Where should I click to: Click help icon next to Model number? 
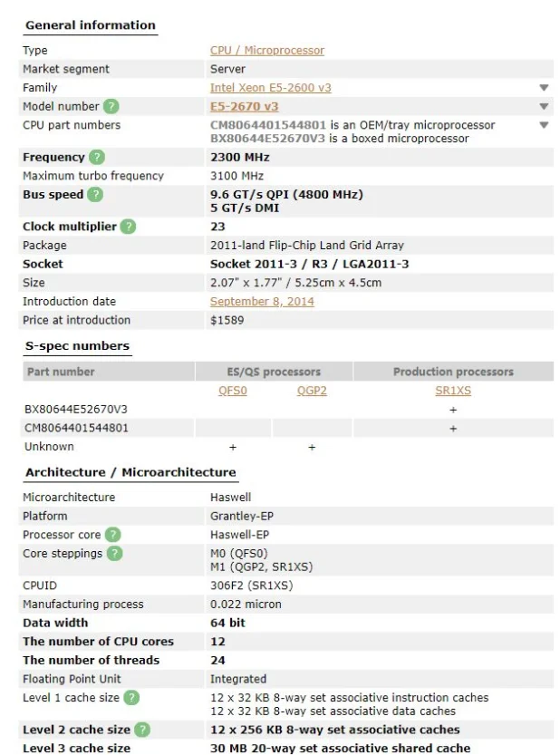[x=111, y=107]
